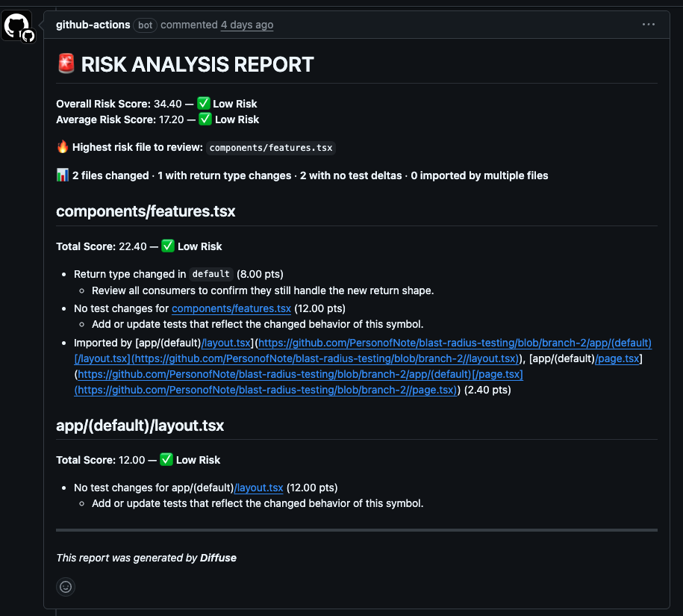Click the green check next to Average Risk Score

205,119
